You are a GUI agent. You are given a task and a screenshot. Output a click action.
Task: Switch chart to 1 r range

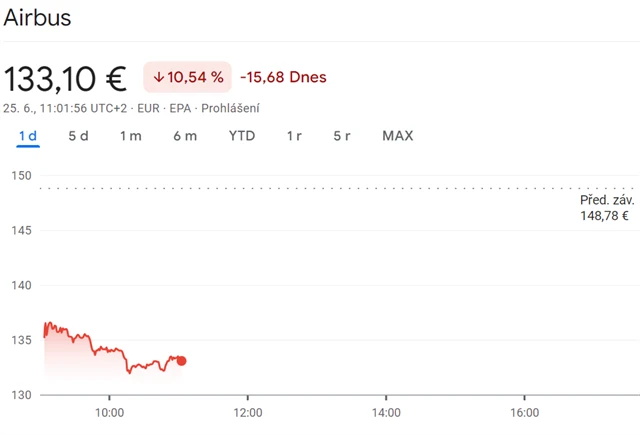[x=294, y=136]
